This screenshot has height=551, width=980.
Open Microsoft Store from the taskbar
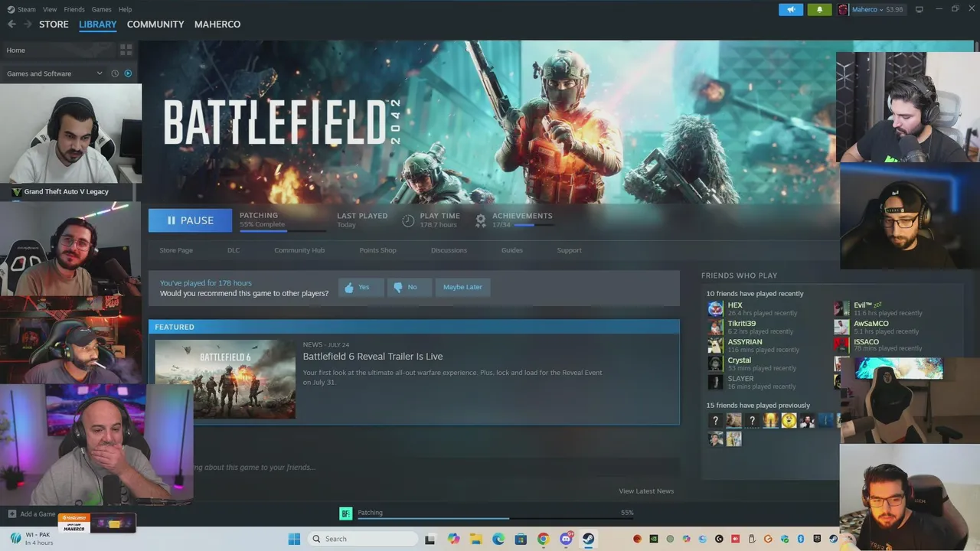click(521, 540)
